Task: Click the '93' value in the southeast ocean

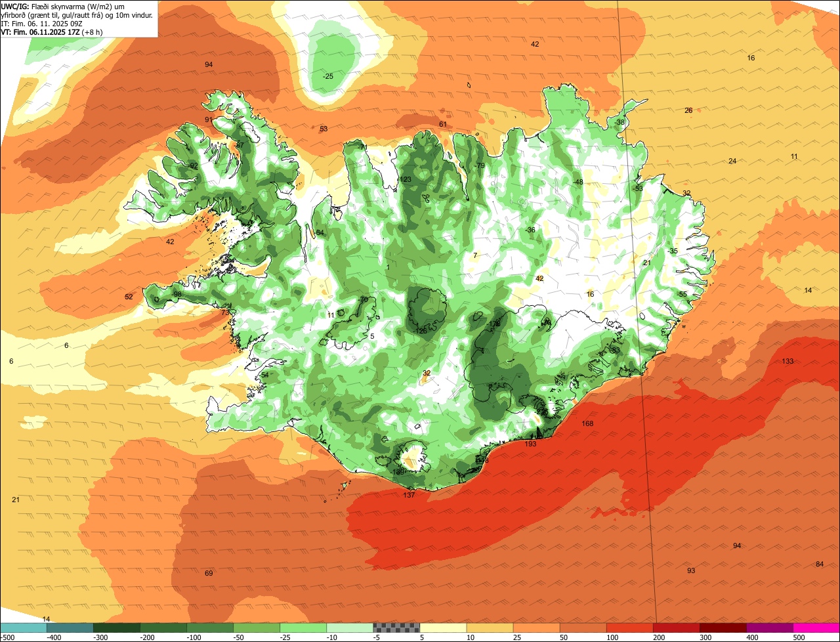Action: point(691,571)
